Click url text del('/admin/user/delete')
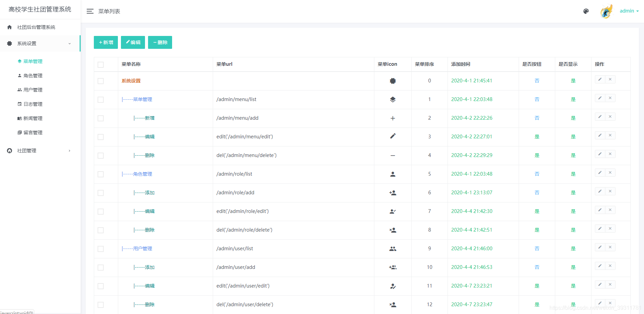Image resolution: width=644 pixels, height=314 pixels. click(245, 305)
